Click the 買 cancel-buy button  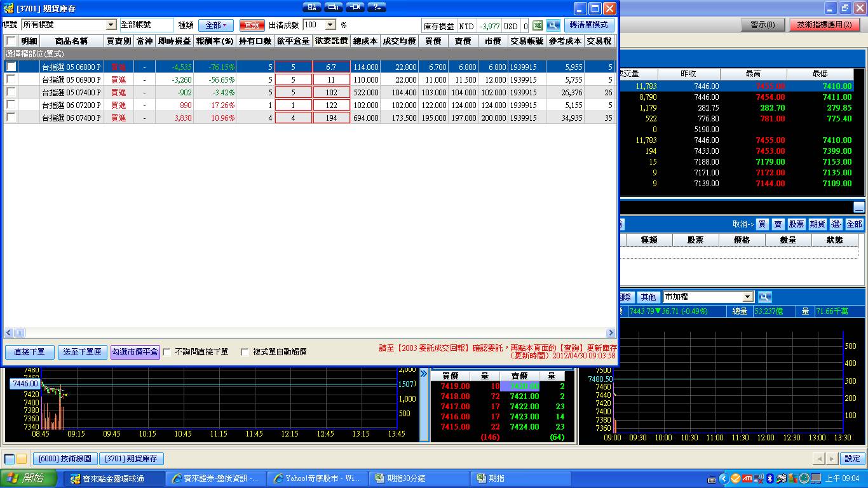[761, 224]
